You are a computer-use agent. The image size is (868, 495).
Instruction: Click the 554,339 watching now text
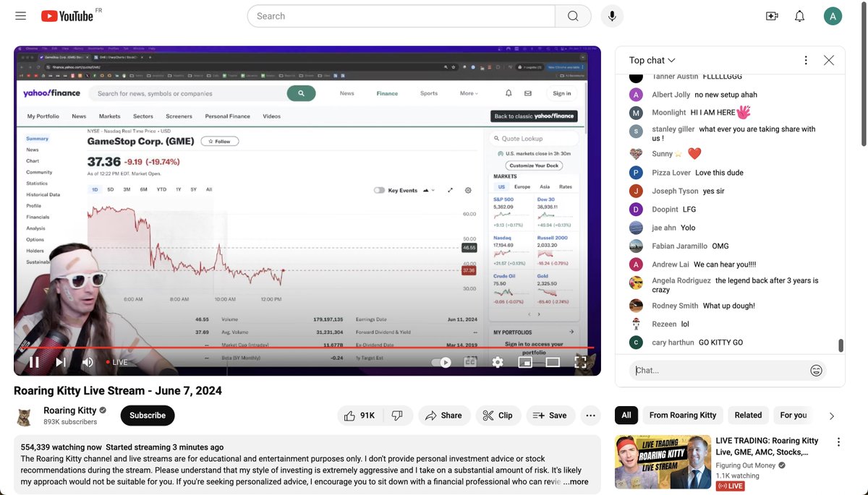click(x=61, y=447)
